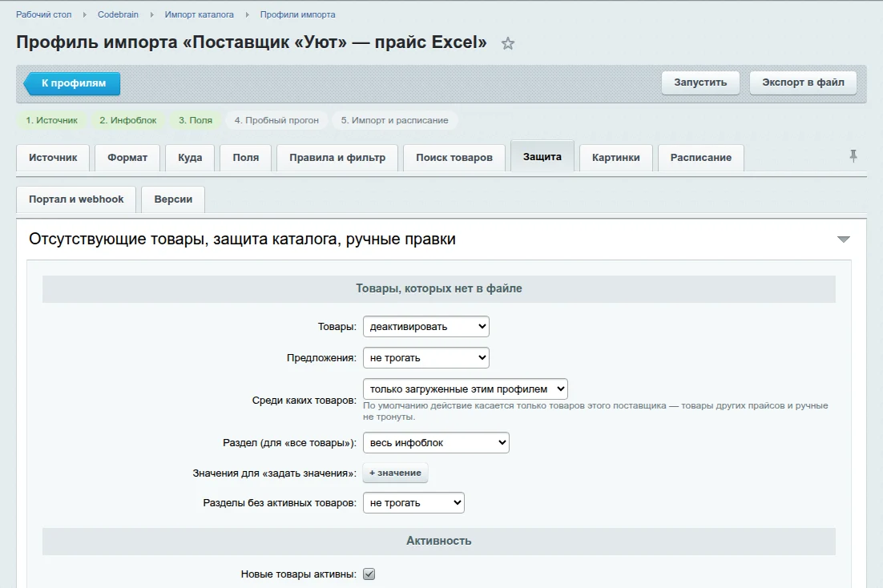The image size is (883, 588).
Task: Open the «Раздел (для все товары)» dropdown
Action: (436, 443)
